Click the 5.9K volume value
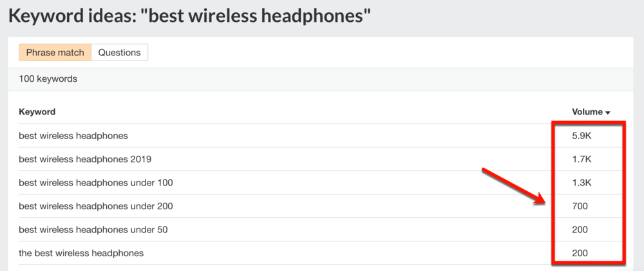The image size is (644, 271). [x=582, y=136]
